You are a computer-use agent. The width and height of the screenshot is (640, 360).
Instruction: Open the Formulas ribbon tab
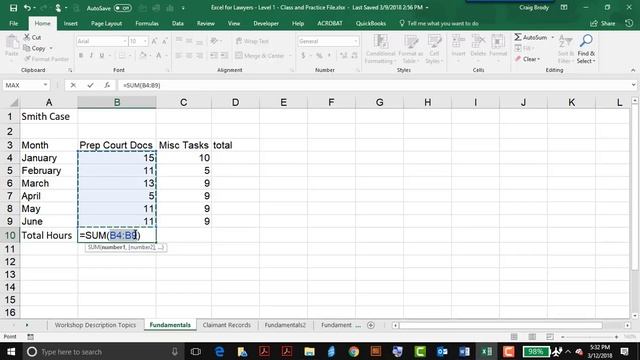coord(147,23)
